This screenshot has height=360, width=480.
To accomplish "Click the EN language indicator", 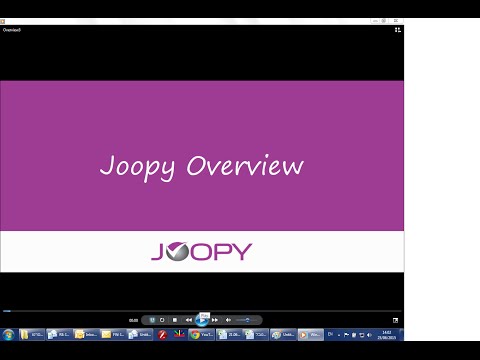I will click(x=331, y=334).
